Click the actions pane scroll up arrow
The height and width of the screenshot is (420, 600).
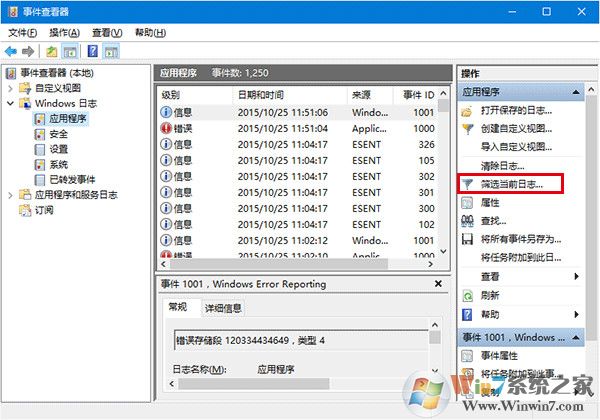[x=591, y=90]
